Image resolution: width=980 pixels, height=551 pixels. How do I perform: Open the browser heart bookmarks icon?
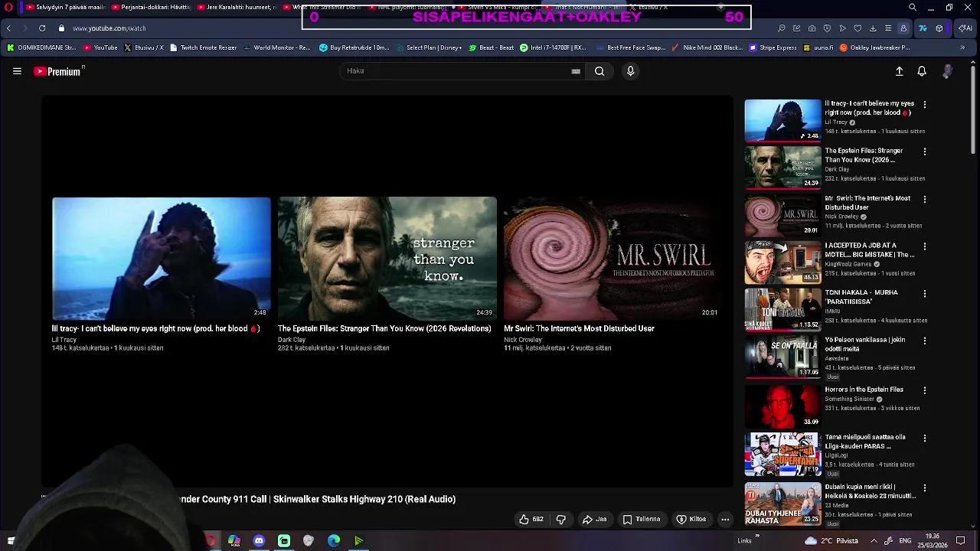857,28
